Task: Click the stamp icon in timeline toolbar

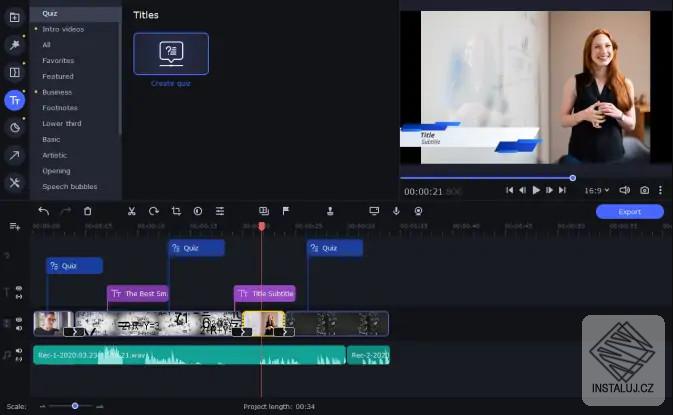Action: click(x=330, y=211)
